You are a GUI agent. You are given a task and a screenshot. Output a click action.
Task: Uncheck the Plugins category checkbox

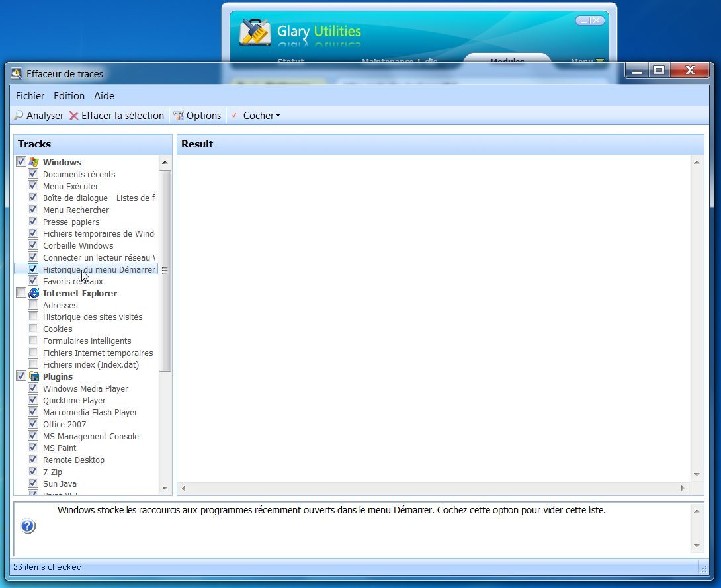(21, 376)
